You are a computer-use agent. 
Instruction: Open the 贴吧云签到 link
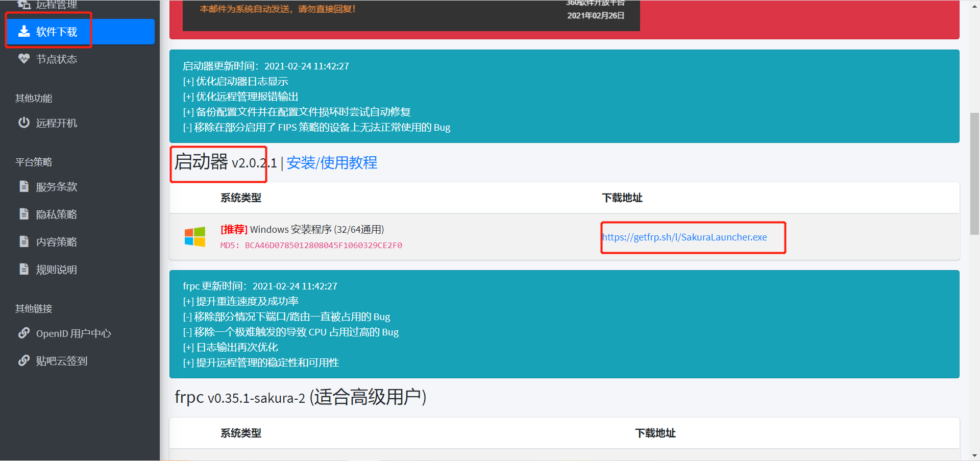80,361
